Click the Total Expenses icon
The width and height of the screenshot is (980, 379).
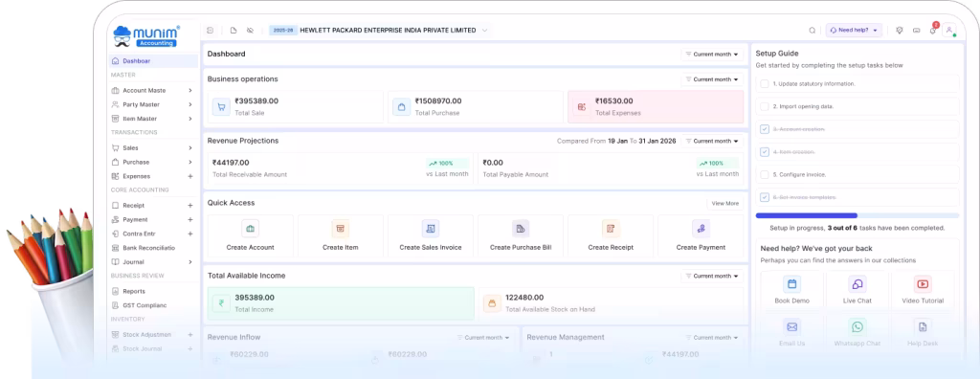582,107
